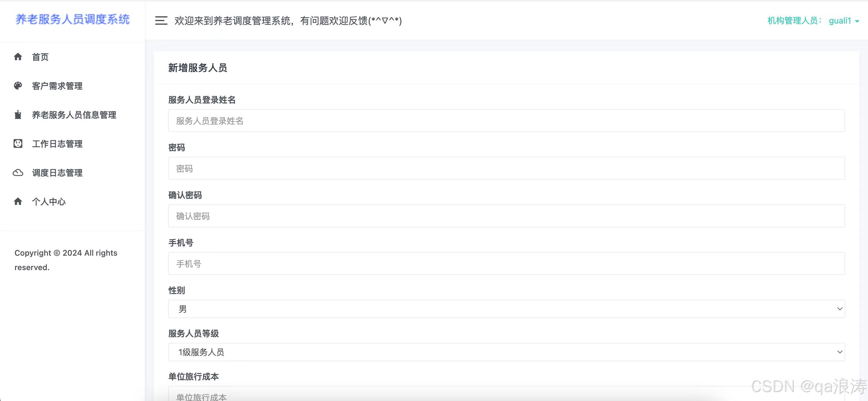
Task: Click 养老服务人员信息管理 sidebar link
Action: click(x=74, y=115)
